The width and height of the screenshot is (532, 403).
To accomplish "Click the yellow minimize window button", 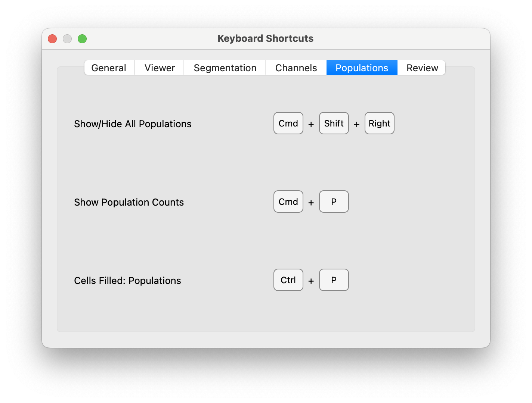I will pos(67,38).
